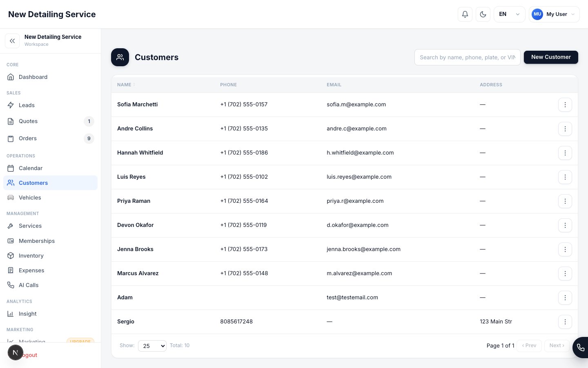The image size is (588, 368).
Task: Click the Customers header icon
Action: coord(120,57)
